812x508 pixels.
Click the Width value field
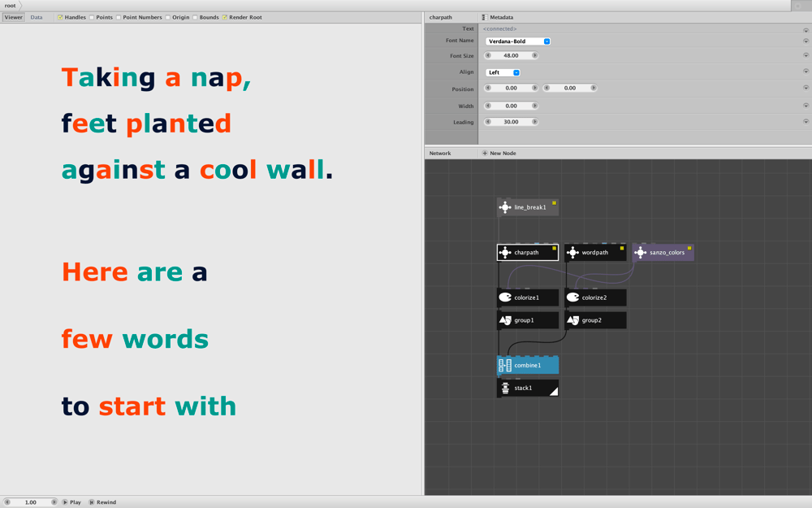click(x=511, y=106)
